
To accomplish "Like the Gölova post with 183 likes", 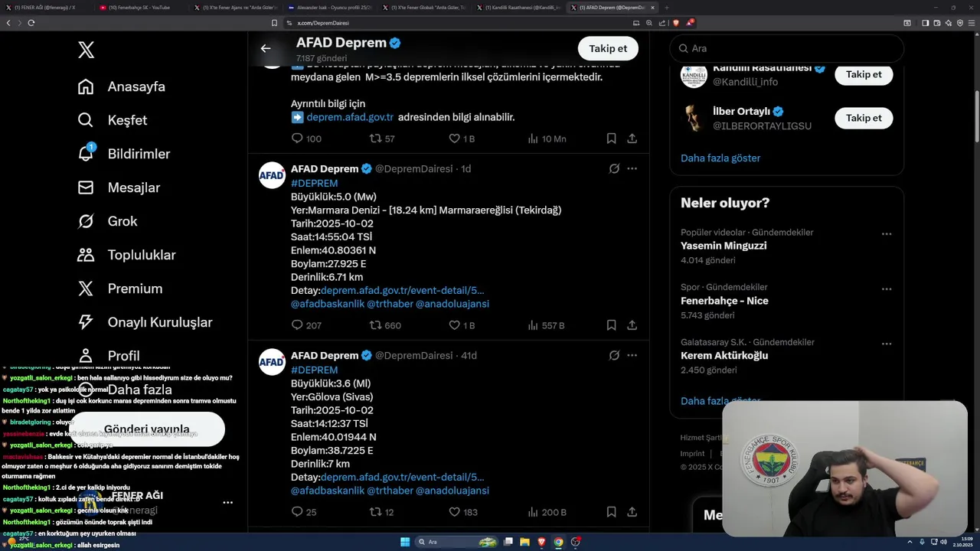I will tap(463, 512).
